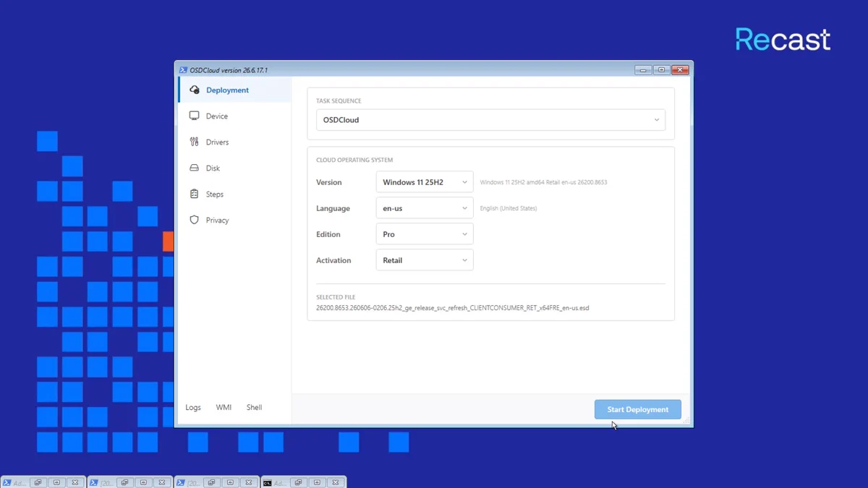868x488 pixels.
Task: Open Logs at the sidebar bottom
Action: tap(193, 408)
